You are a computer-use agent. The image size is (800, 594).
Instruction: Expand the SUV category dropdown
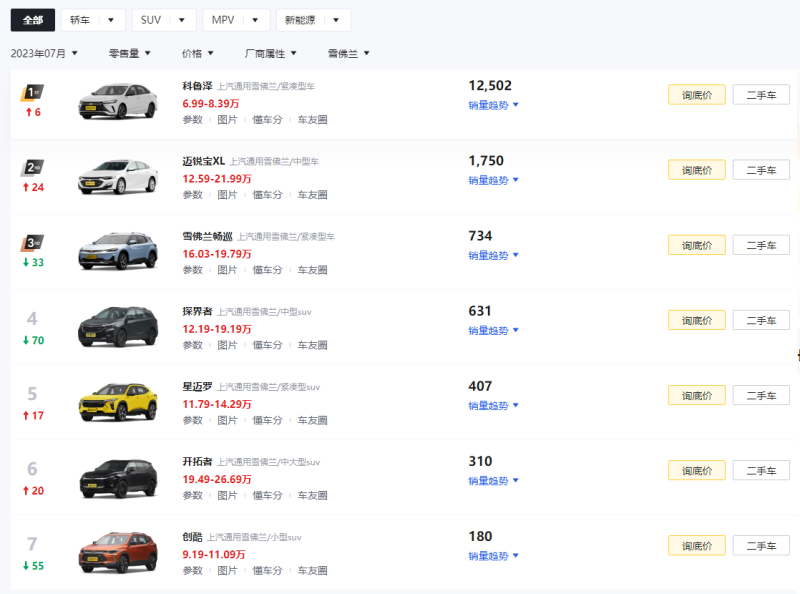coord(163,20)
